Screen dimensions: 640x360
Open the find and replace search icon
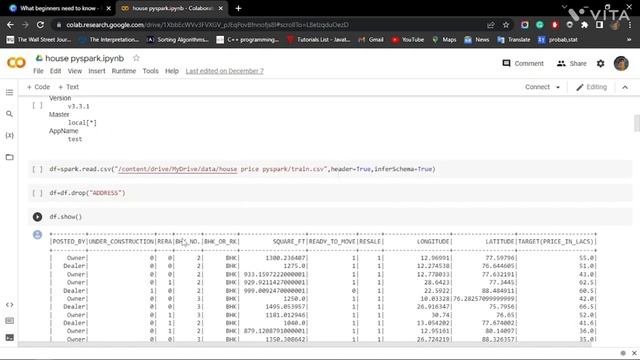coord(9,114)
